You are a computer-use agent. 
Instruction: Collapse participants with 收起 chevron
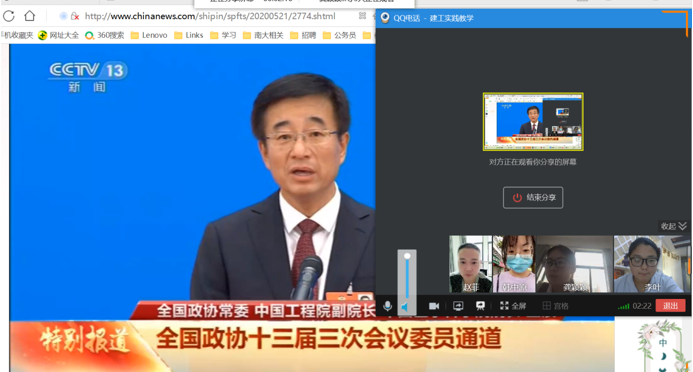click(x=674, y=226)
